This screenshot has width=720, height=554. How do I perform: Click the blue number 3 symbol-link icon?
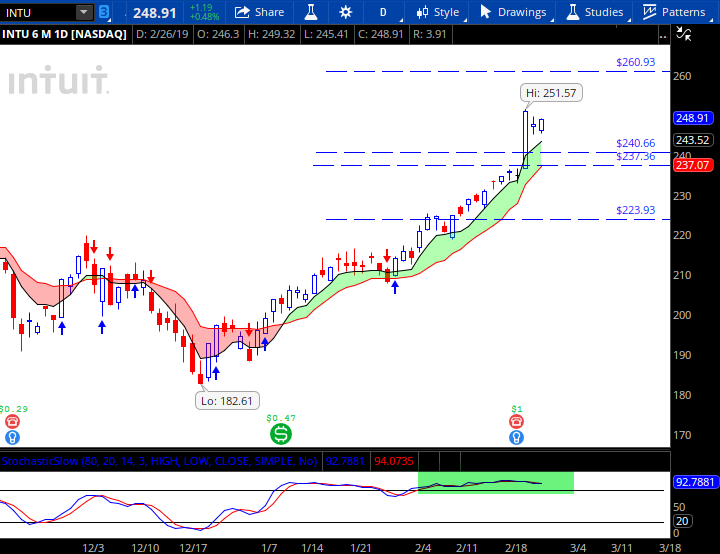click(104, 12)
